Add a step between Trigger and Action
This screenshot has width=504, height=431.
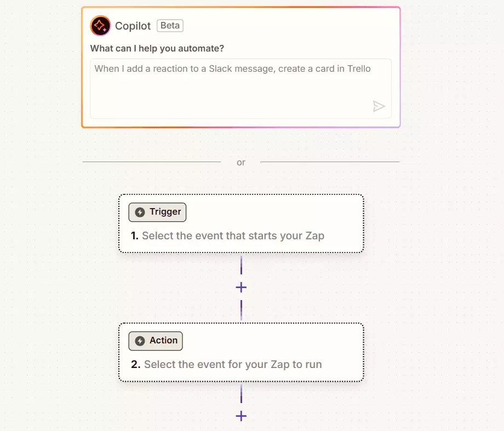point(241,288)
